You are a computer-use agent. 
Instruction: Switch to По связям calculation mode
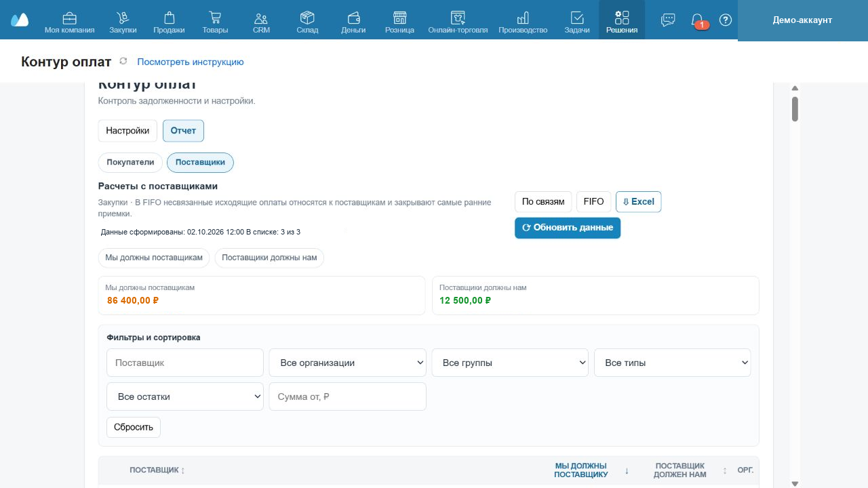point(543,202)
